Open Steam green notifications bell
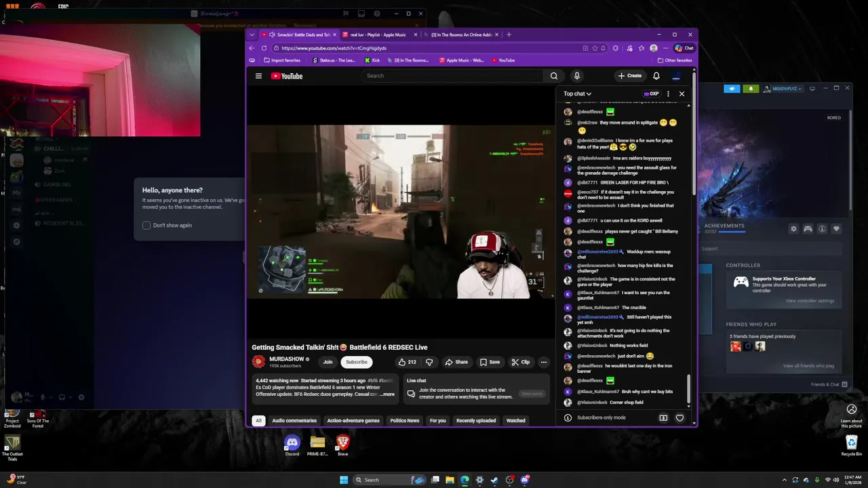Screen dimensions: 868x488 (x=751, y=89)
